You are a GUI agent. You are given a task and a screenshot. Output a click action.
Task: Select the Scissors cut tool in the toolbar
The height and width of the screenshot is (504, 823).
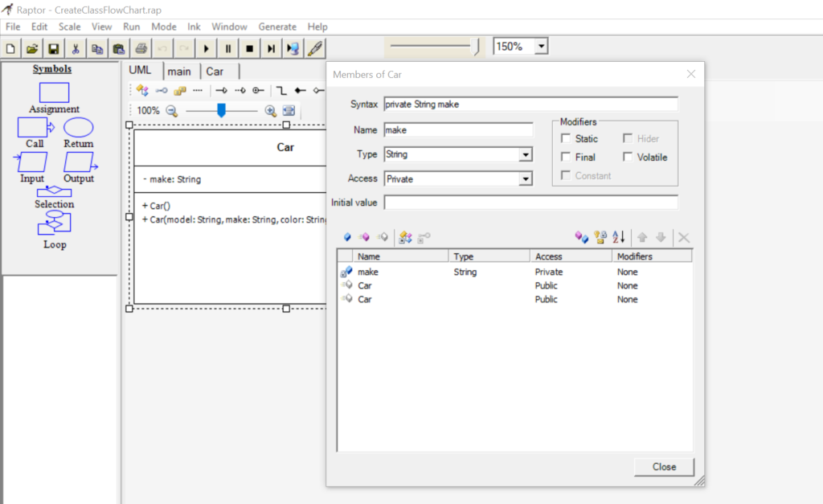pos(75,48)
